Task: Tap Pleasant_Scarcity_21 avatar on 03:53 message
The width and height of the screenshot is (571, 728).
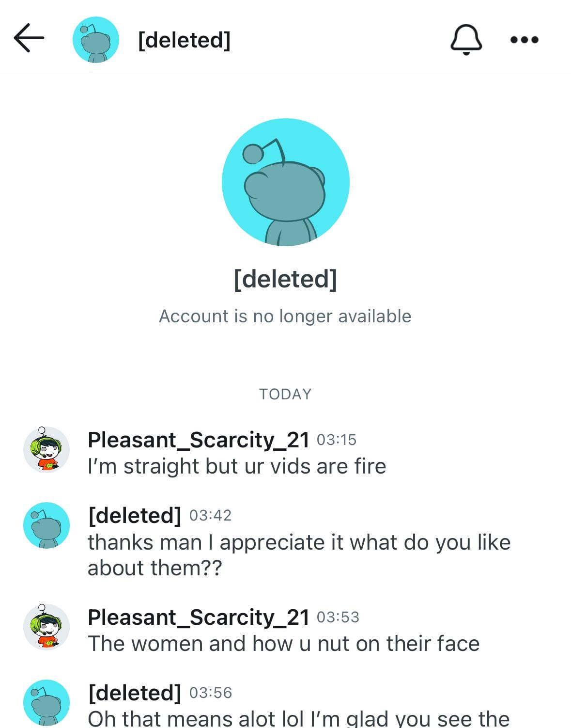Action: pyautogui.click(x=46, y=627)
